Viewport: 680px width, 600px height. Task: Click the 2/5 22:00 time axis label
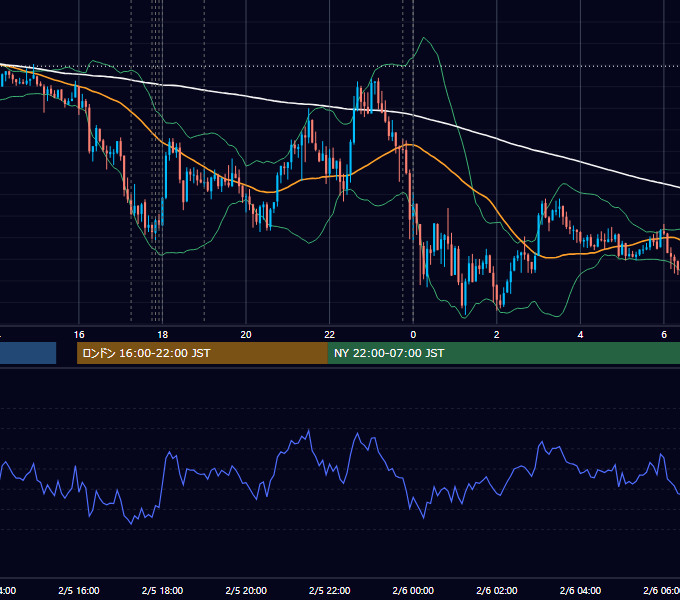tap(330, 590)
